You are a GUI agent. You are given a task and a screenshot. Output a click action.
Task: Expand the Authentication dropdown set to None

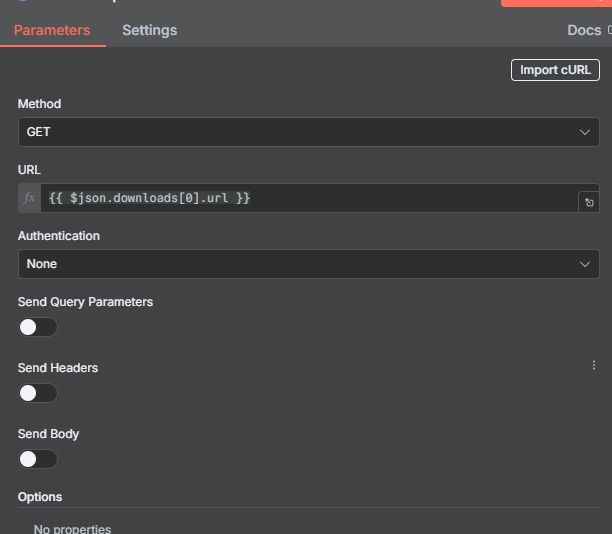(x=300, y=264)
